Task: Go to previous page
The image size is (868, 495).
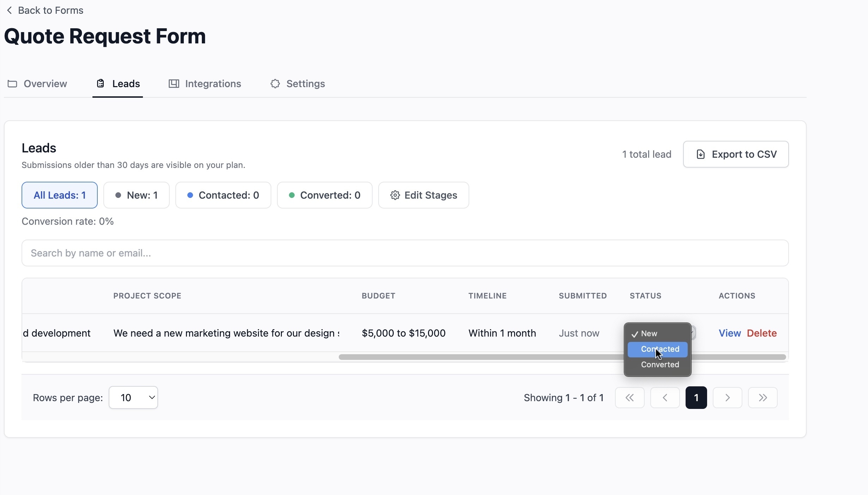Action: click(665, 398)
